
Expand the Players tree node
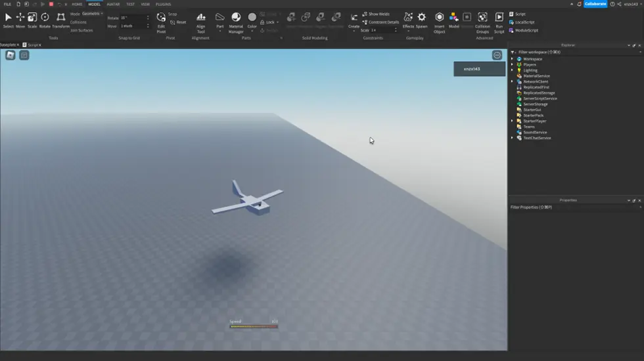512,64
